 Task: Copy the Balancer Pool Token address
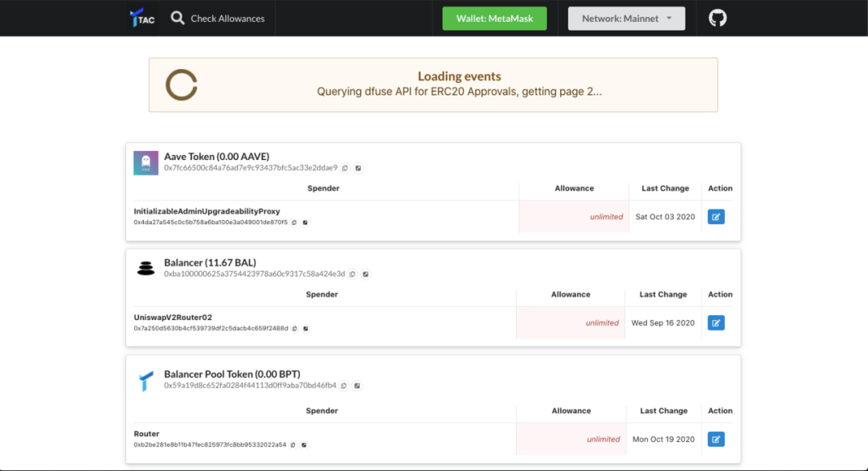(344, 386)
